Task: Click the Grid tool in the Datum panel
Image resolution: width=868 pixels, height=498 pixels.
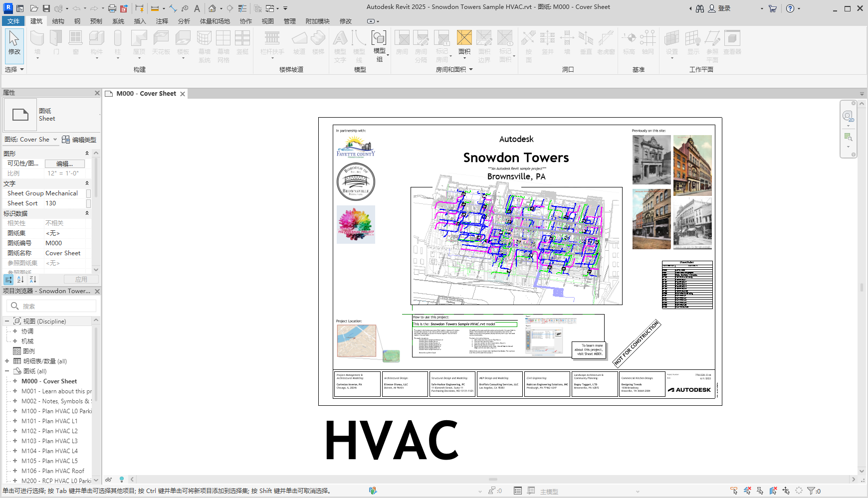Action: [x=648, y=42]
